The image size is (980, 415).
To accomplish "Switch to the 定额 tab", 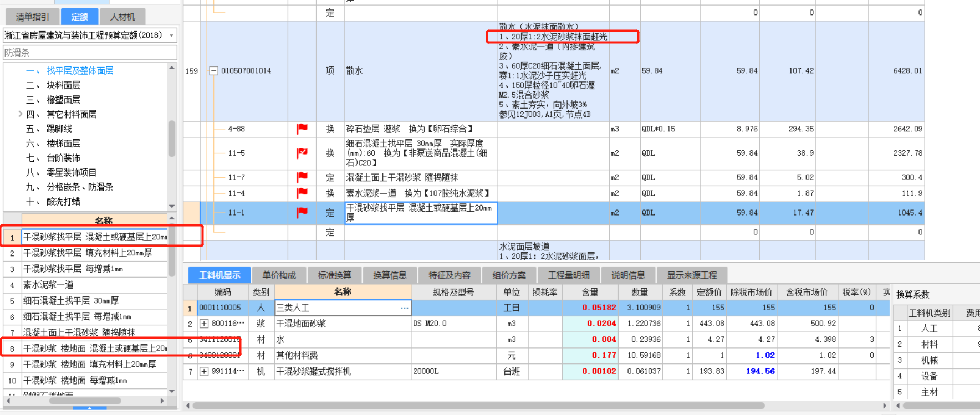I will tap(80, 17).
